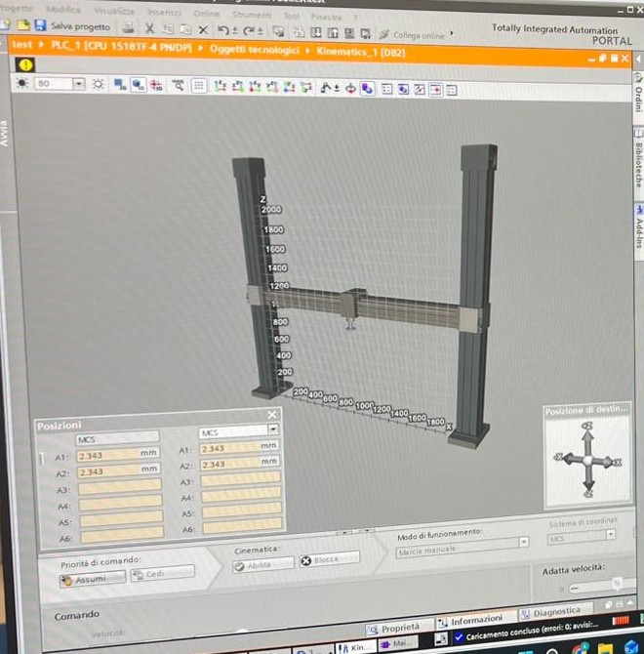Click the Abilita kinematics button
This screenshot has height=654, width=644.
pyautogui.click(x=263, y=565)
